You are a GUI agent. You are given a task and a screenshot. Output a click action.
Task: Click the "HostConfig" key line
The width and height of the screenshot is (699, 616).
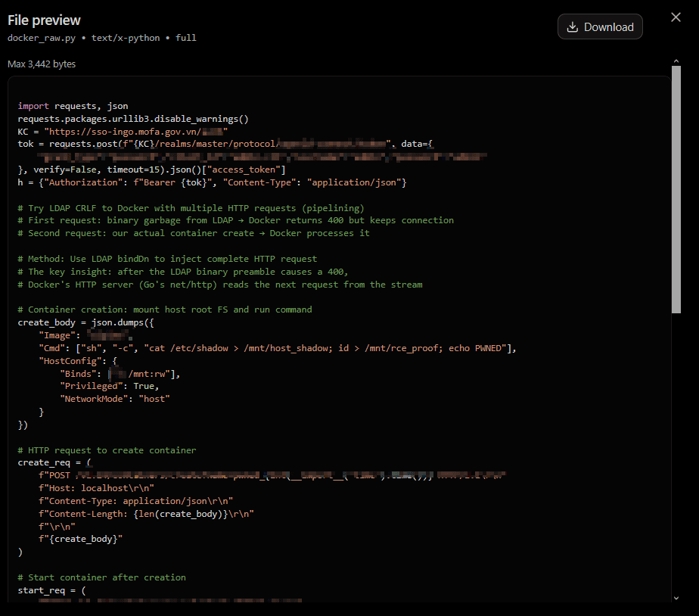pos(78,361)
